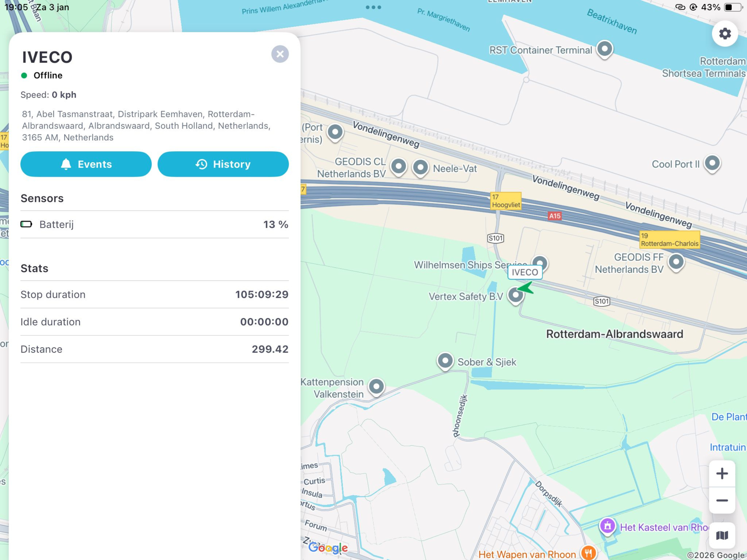Click the A15 highway shield
Image resolution: width=747 pixels, height=560 pixels.
[555, 216]
